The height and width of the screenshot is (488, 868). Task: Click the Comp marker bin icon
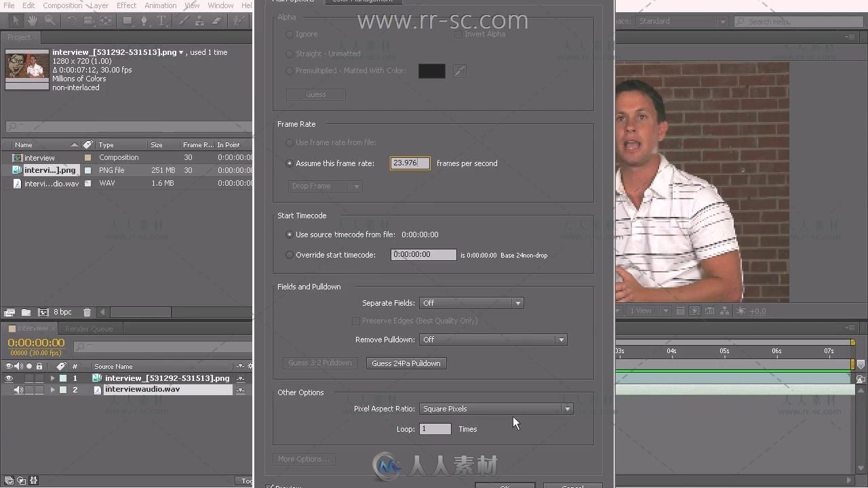pyautogui.click(x=861, y=365)
